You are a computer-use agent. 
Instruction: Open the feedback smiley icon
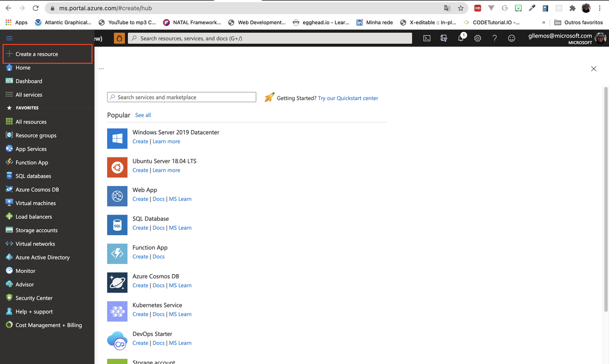(511, 38)
